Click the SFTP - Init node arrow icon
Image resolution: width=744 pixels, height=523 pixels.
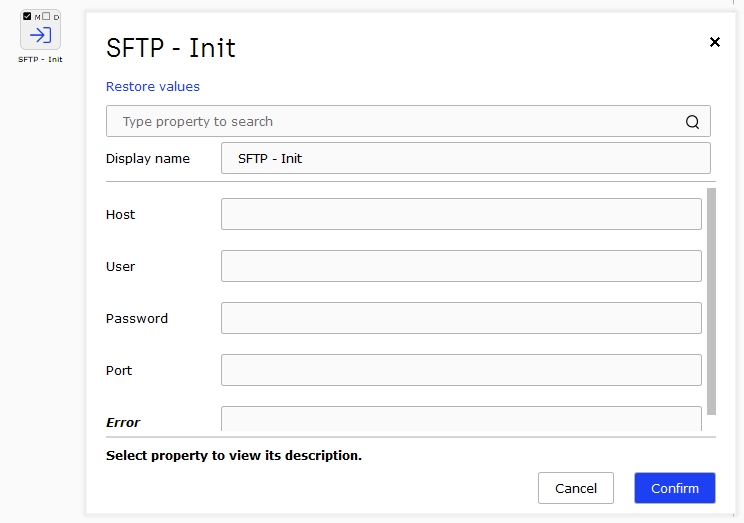tap(40, 35)
